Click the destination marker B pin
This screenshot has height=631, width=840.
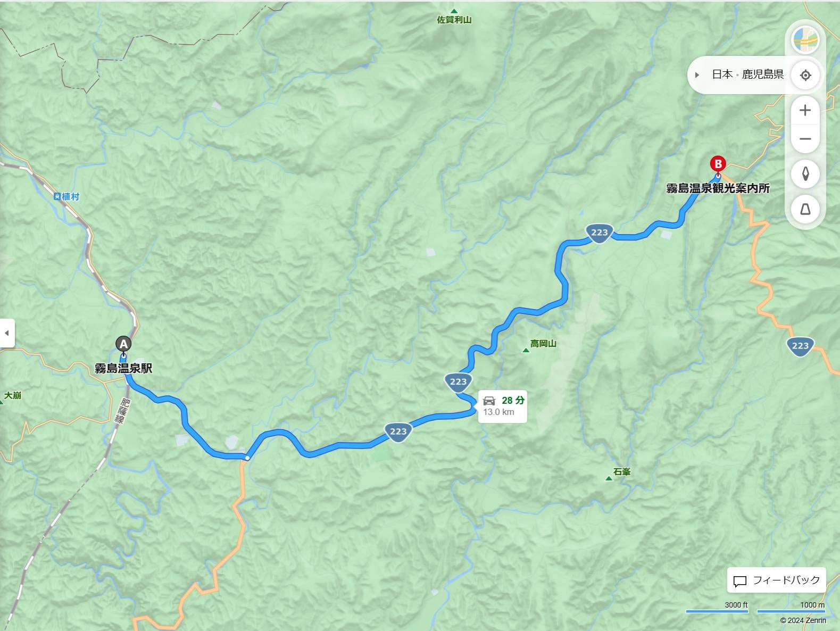tap(718, 165)
